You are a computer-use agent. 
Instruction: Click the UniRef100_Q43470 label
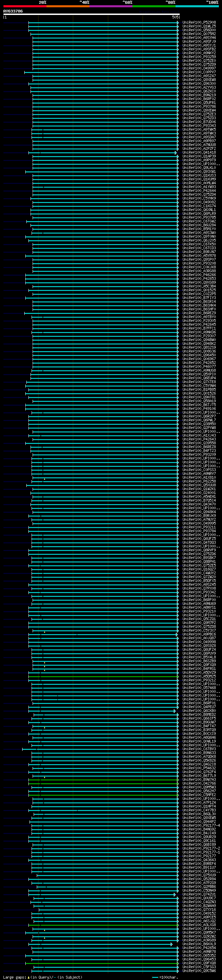coord(199,504)
